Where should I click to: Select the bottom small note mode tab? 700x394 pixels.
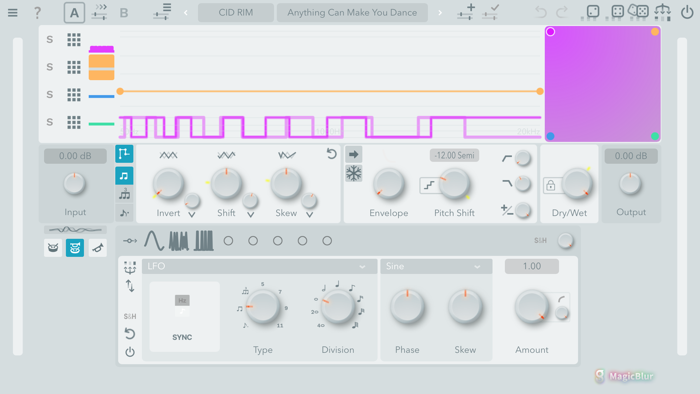tap(125, 213)
